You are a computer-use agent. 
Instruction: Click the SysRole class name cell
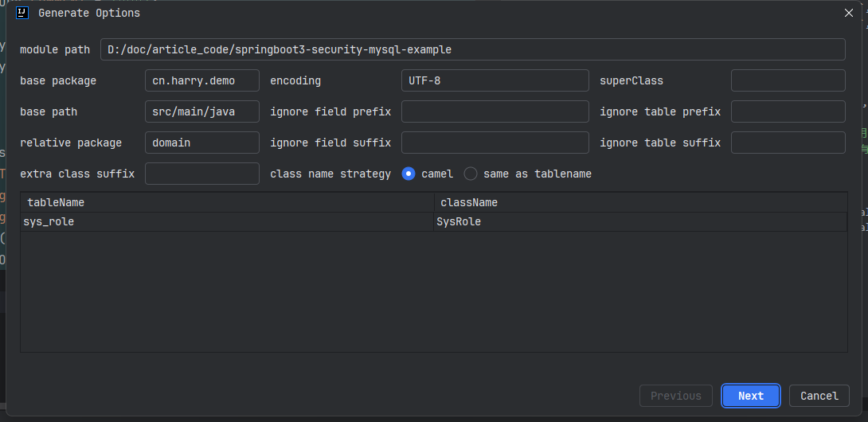pos(639,222)
